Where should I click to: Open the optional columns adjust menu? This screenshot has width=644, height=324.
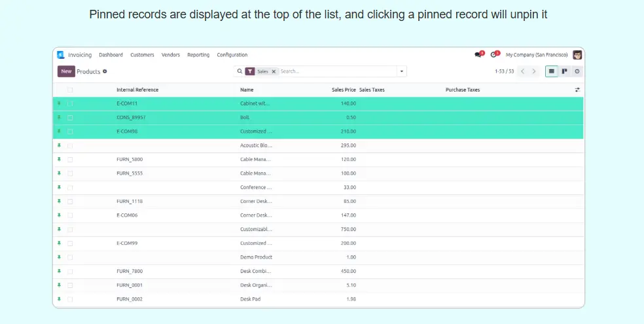pos(577,90)
